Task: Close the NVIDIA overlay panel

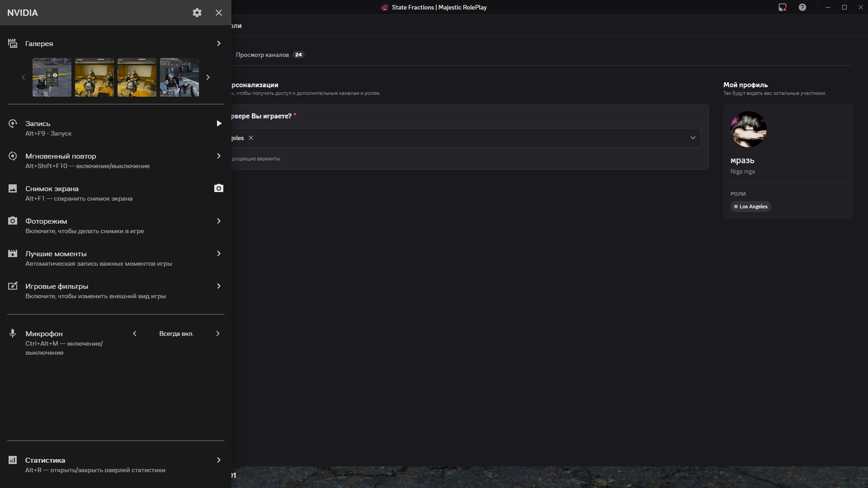Action: pyautogui.click(x=219, y=13)
